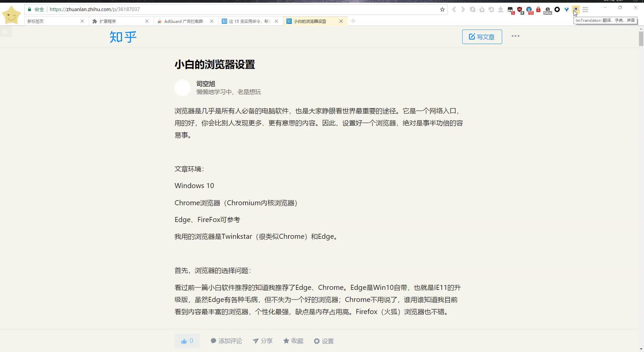The image size is (644, 352).
Task: Click the blue diamond extension icon
Action: tap(567, 10)
